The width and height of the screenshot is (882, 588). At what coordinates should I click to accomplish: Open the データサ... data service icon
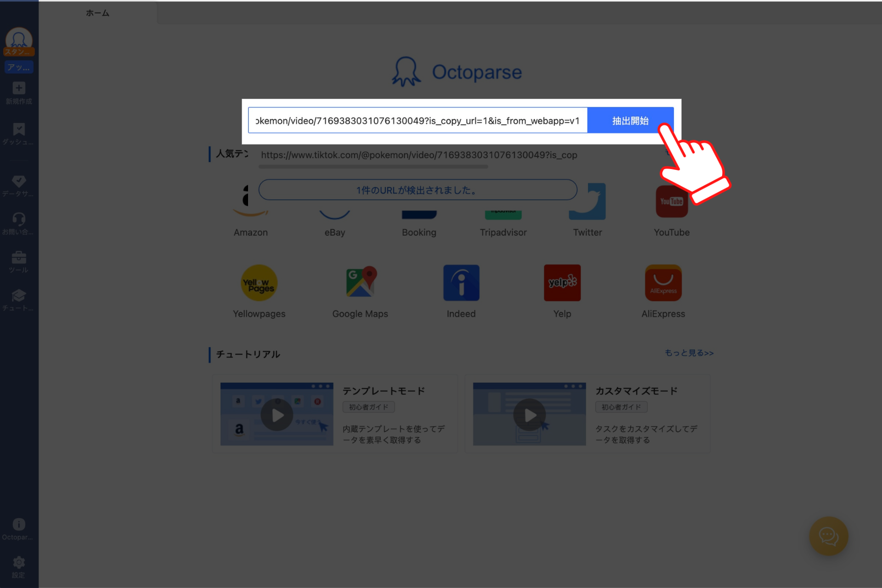pyautogui.click(x=19, y=181)
